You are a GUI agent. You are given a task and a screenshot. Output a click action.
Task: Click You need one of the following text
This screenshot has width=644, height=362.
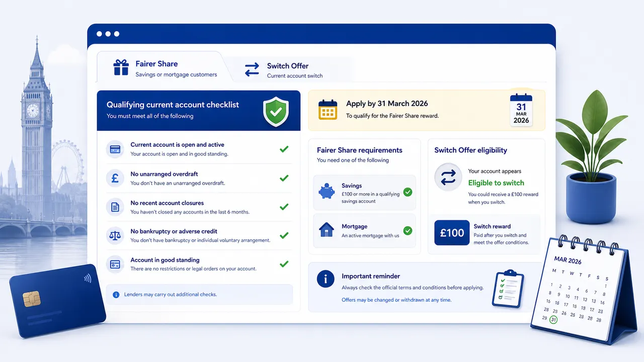[353, 160]
